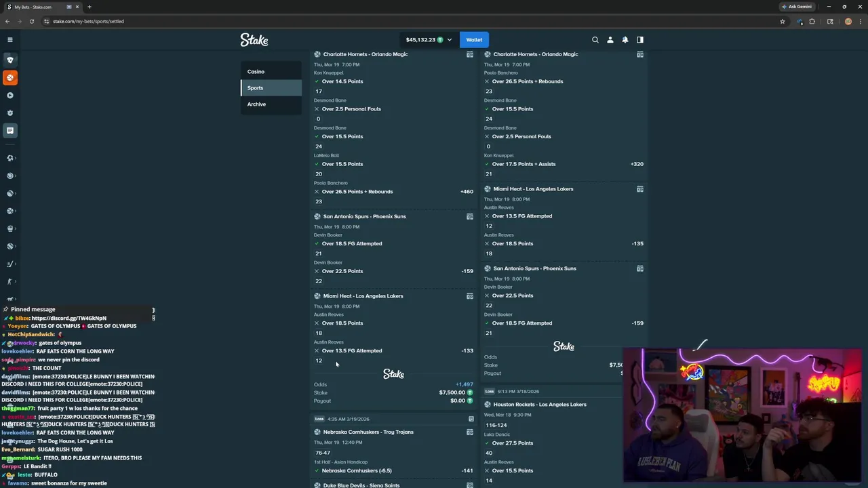
Task: Open the My Bets slip sidebar icon
Action: [9, 130]
